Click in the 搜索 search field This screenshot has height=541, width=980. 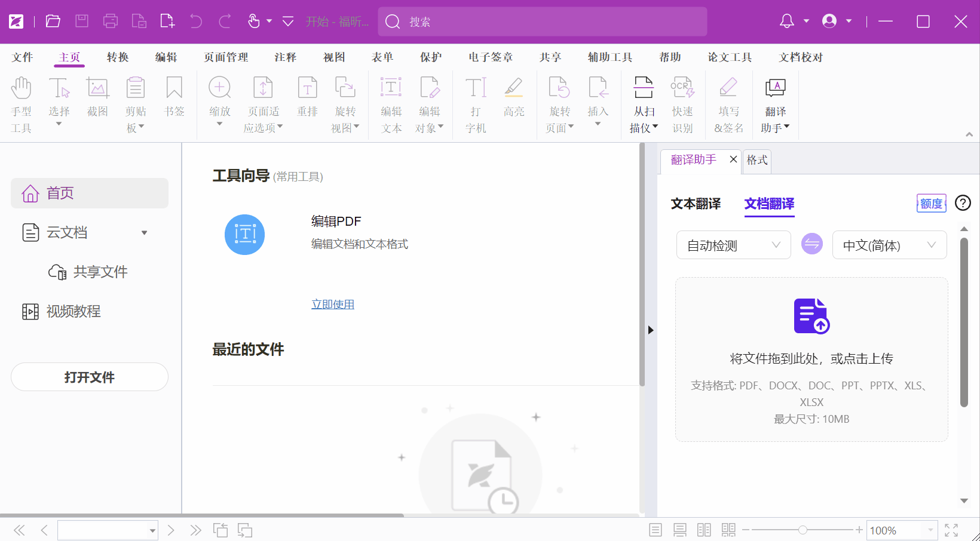click(543, 21)
